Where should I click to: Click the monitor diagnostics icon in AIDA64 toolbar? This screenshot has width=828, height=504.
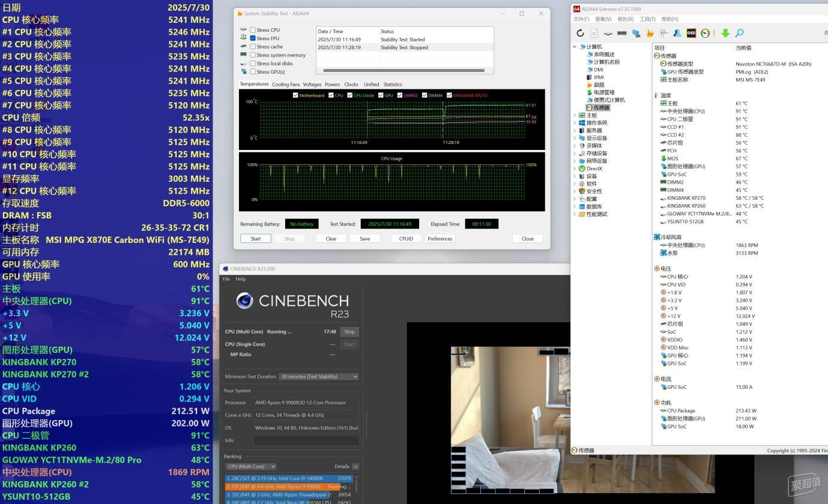pos(636,34)
